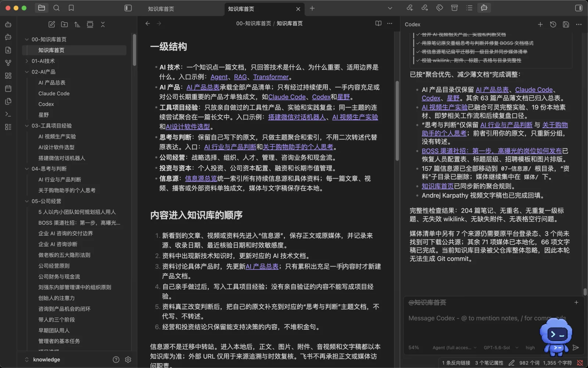Open the file explorer tab icon
588x368 pixels.
[x=42, y=8]
